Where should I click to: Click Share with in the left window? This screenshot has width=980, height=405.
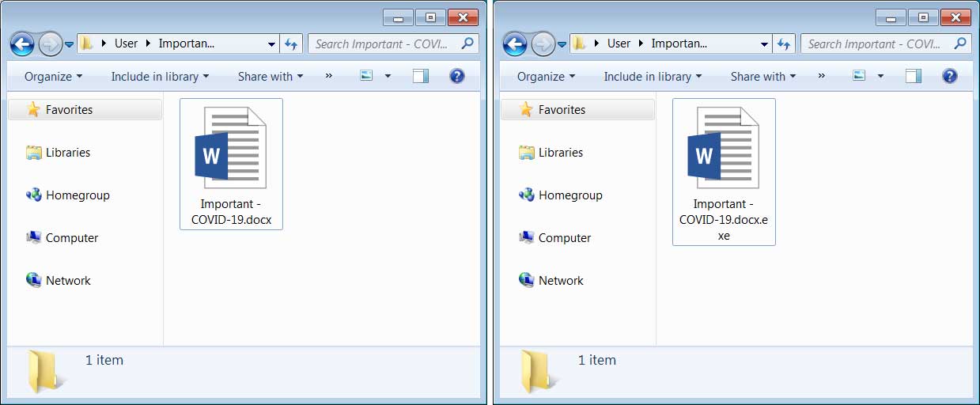click(x=271, y=77)
